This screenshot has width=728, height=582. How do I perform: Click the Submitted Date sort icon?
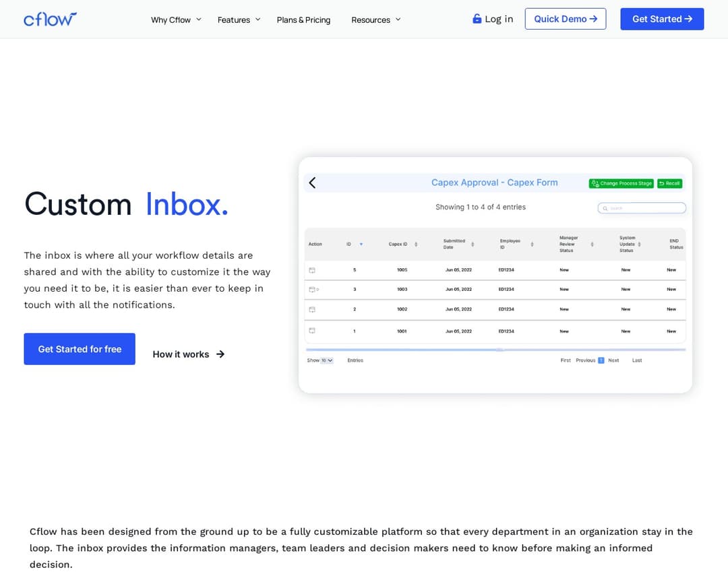473,244
